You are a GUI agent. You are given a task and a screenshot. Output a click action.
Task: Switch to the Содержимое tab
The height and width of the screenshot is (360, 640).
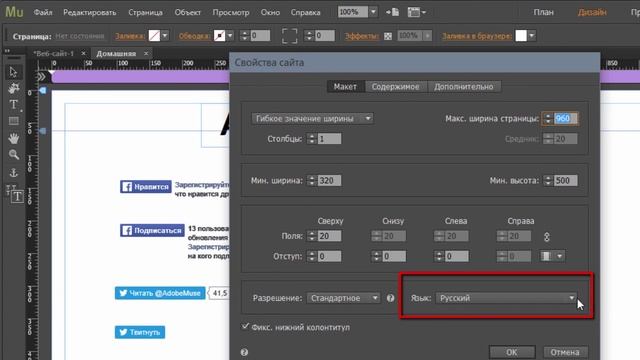pos(395,87)
